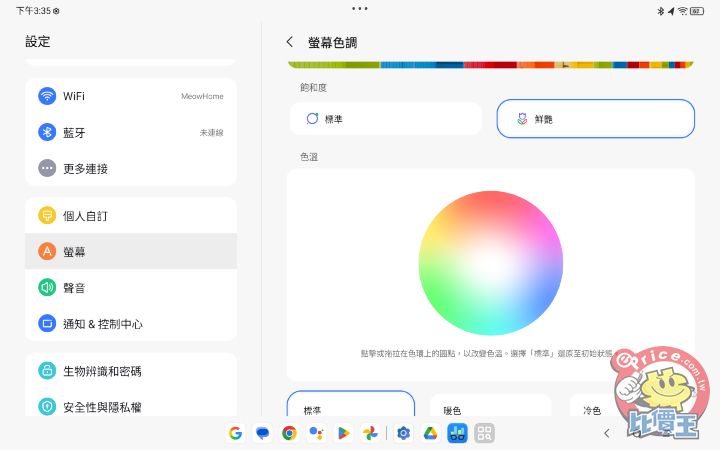Tap the battery indicator in status bar

tap(697, 11)
